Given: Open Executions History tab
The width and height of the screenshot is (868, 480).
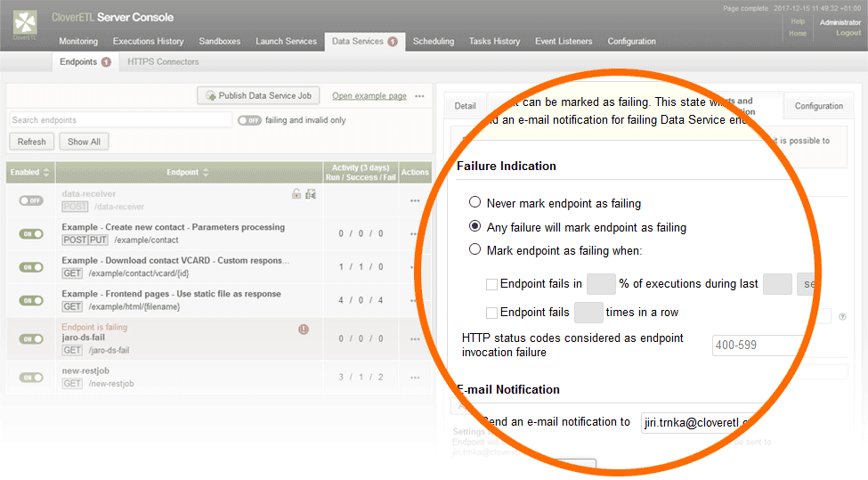Looking at the screenshot, I should pyautogui.click(x=148, y=42).
